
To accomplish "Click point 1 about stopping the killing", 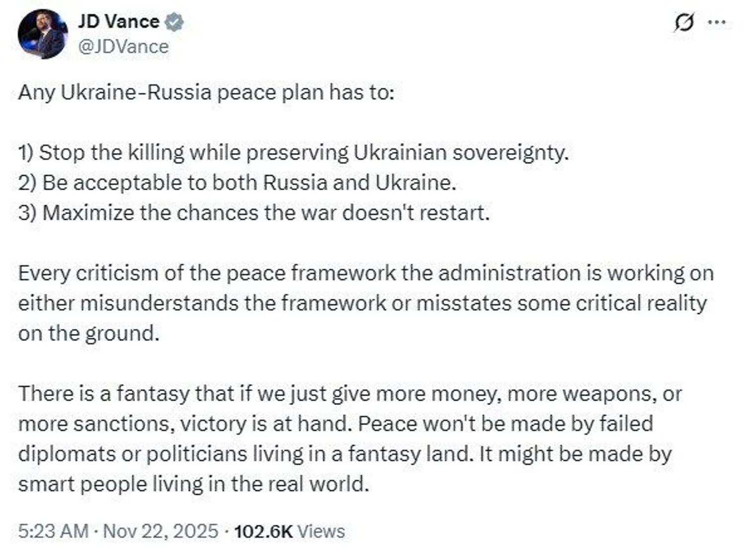I will click(293, 152).
